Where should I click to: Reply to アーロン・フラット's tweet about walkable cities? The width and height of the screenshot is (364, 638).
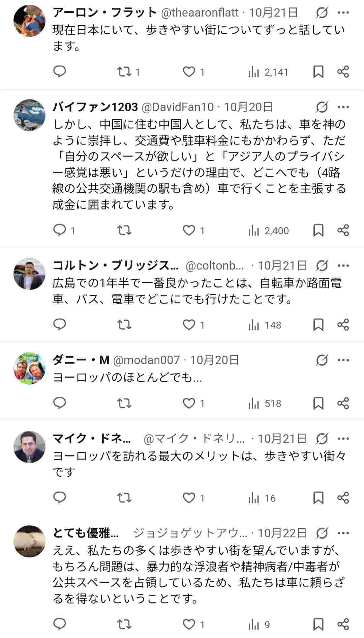[x=60, y=72]
